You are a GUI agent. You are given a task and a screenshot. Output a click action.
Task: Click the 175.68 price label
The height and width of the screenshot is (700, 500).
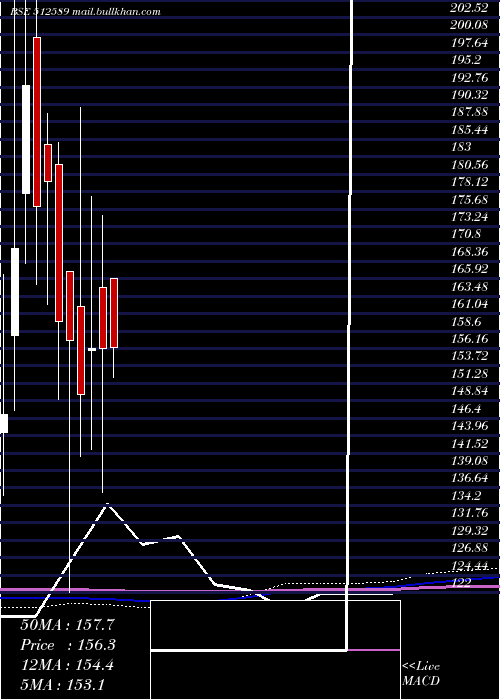(469, 199)
